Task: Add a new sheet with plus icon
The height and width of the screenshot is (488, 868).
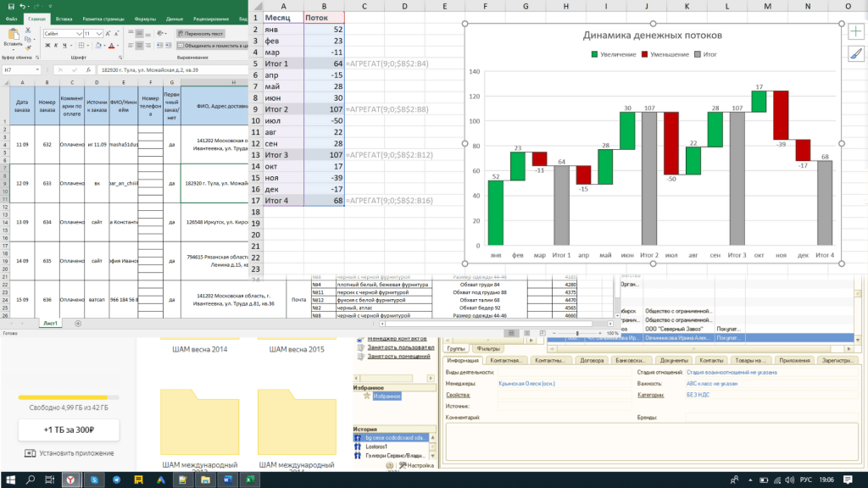Action: [78, 324]
